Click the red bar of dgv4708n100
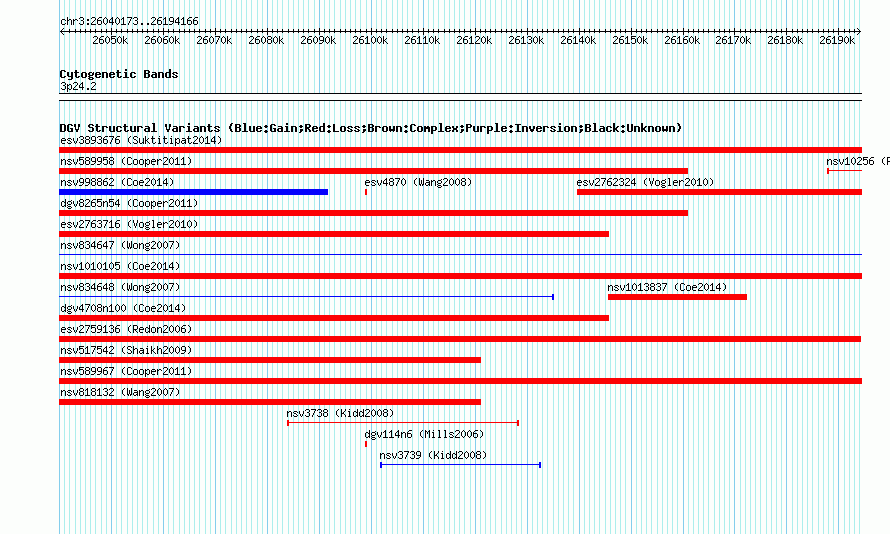 click(334, 318)
